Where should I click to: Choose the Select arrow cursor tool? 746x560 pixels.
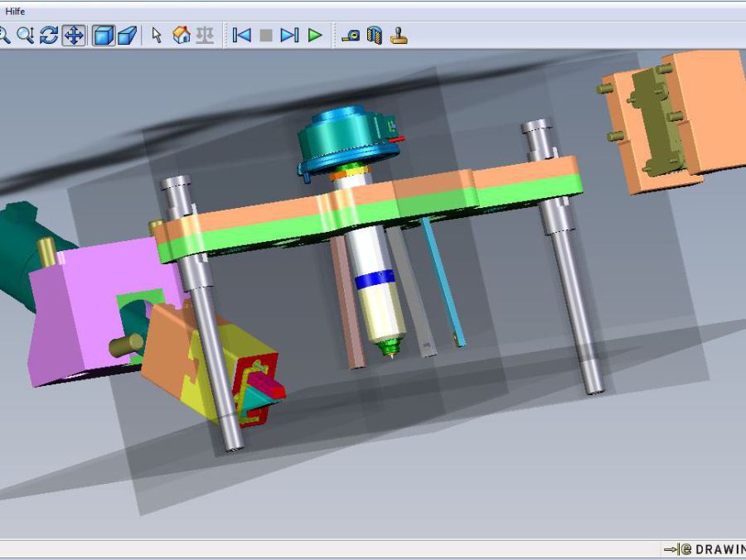(157, 36)
